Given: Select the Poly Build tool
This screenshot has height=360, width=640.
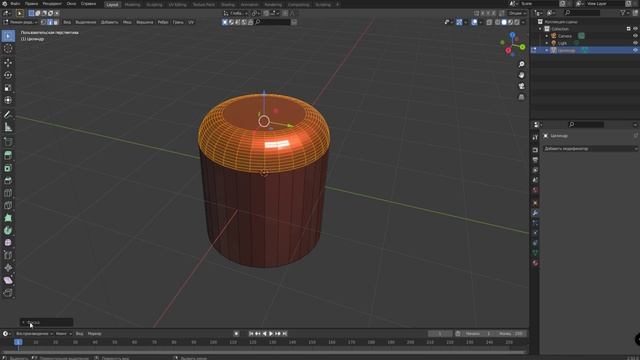Looking at the screenshot, I should pyautogui.click(x=8, y=218).
